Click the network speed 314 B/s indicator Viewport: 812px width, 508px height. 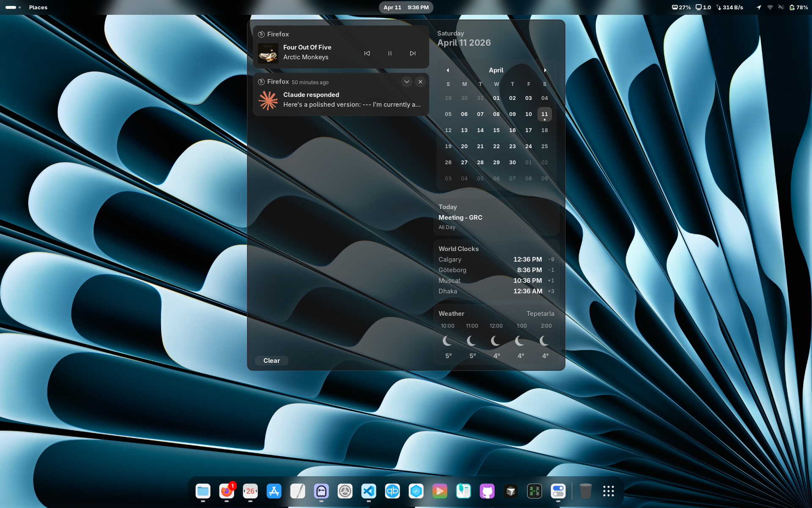[730, 7]
